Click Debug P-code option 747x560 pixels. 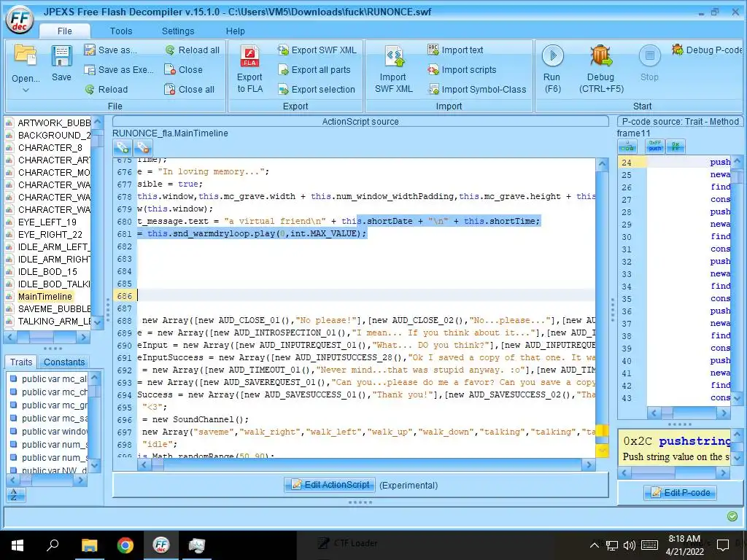click(707, 50)
